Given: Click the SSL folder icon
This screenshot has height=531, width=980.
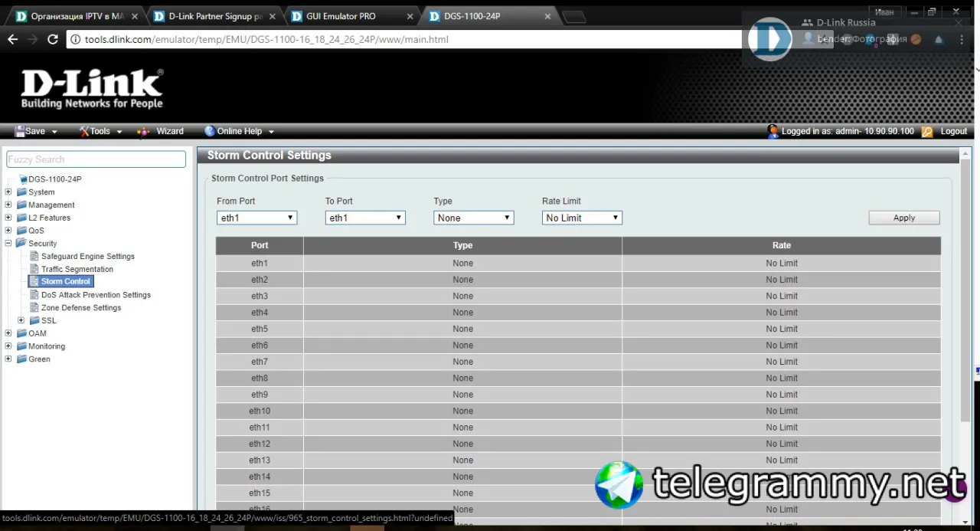Looking at the screenshot, I should [x=34, y=320].
